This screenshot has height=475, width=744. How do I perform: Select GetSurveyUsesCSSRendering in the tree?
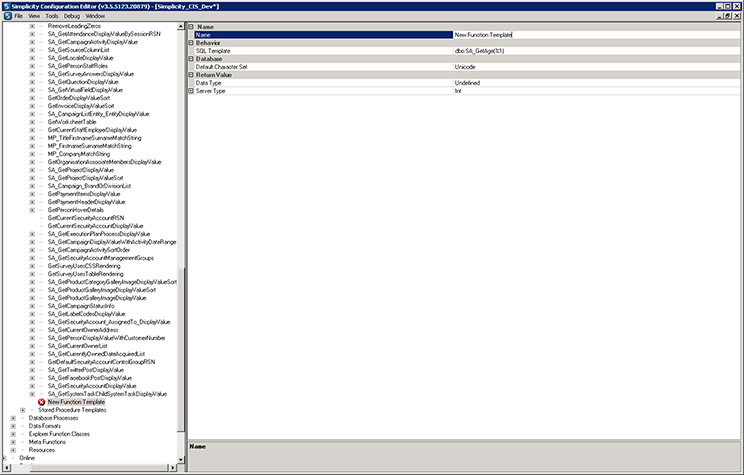pos(84,266)
